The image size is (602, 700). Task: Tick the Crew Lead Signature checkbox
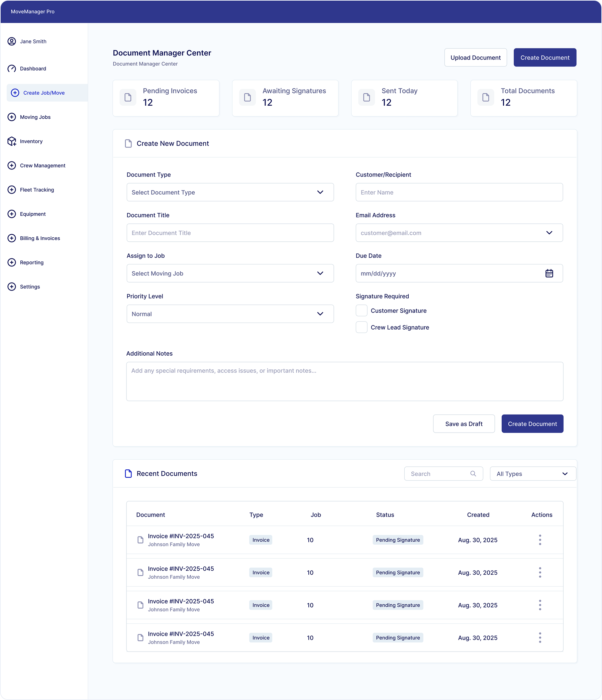click(361, 327)
